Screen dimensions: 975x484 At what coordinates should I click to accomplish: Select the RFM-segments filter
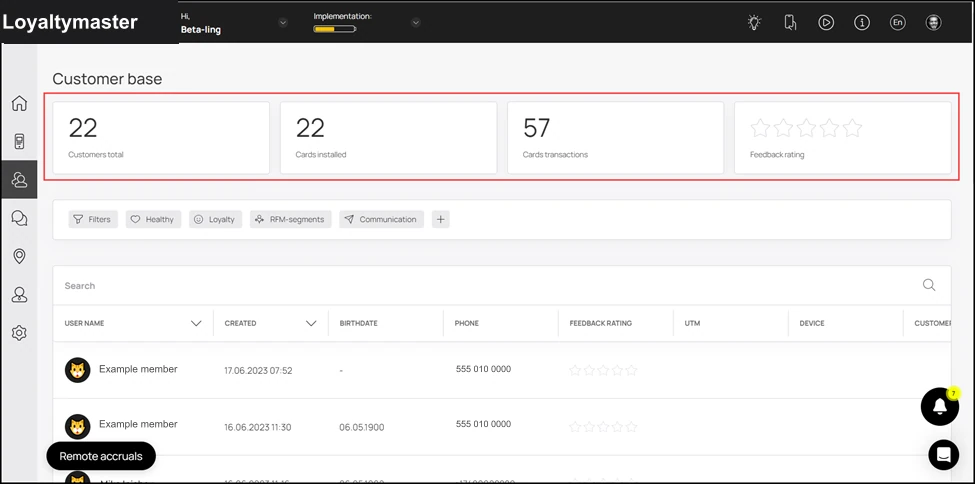pos(290,219)
